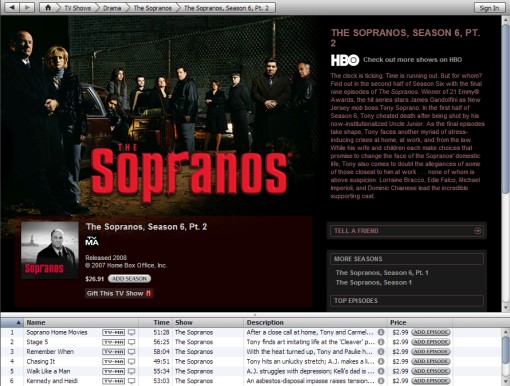Click the store page vertical scrollbar thumb
510x386 pixels.
[506, 108]
